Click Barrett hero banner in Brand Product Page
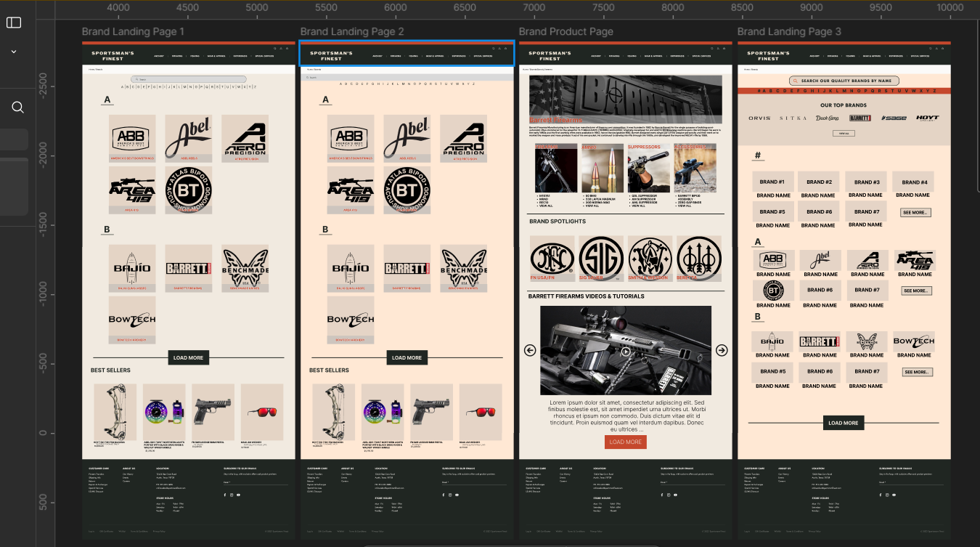The height and width of the screenshot is (547, 980). (626, 100)
